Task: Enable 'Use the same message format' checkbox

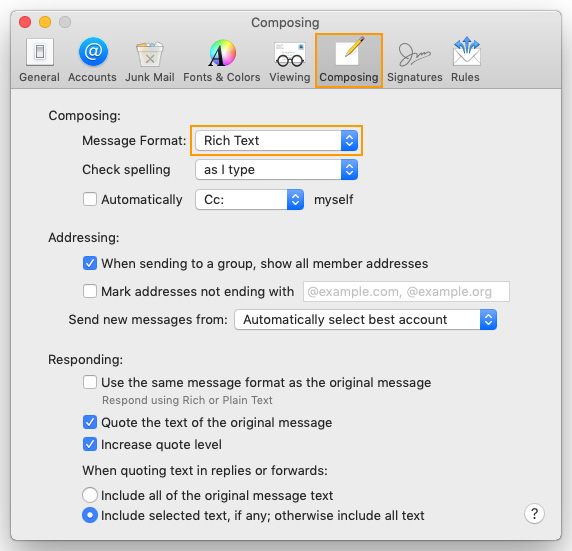Action: (x=90, y=382)
